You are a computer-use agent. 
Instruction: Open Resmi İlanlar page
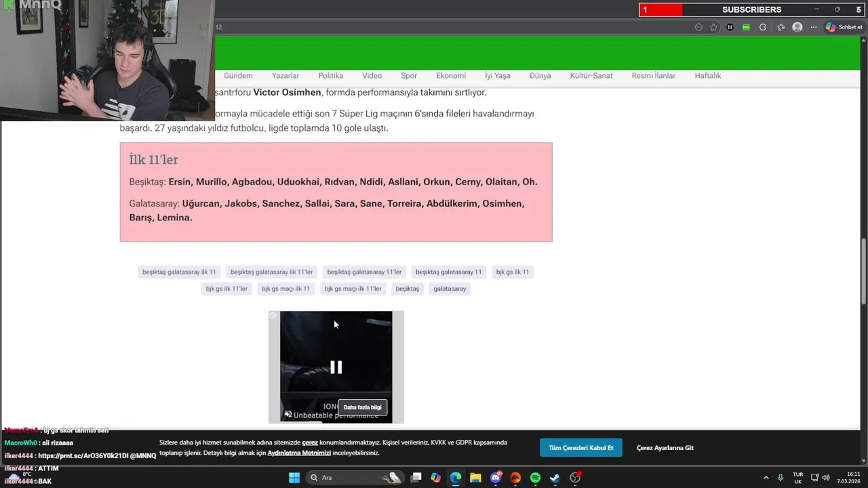point(654,76)
